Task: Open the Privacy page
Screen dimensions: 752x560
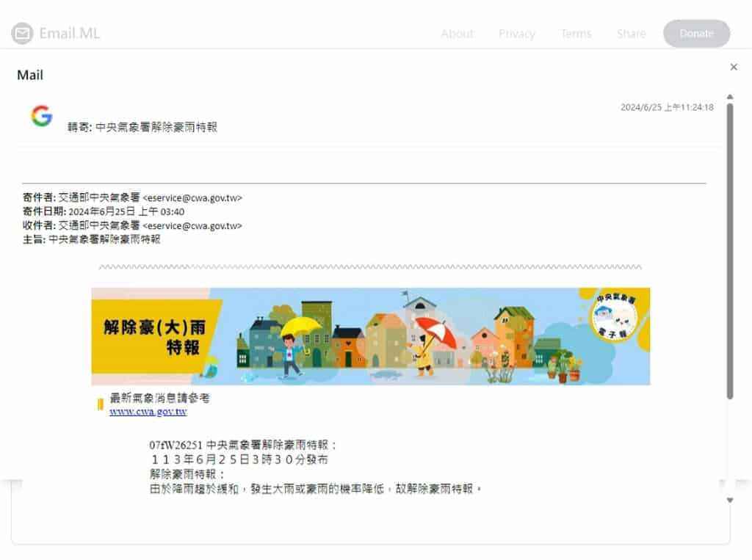Action: click(x=516, y=34)
